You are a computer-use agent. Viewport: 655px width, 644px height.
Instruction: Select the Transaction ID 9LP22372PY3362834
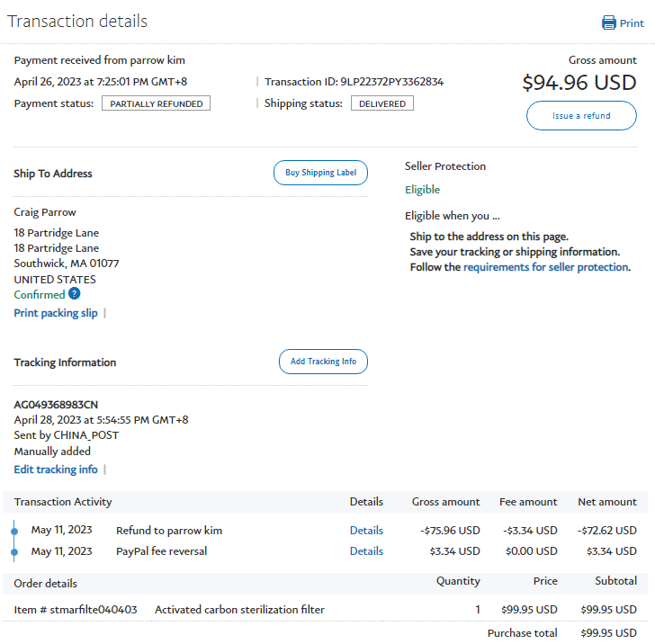[391, 82]
